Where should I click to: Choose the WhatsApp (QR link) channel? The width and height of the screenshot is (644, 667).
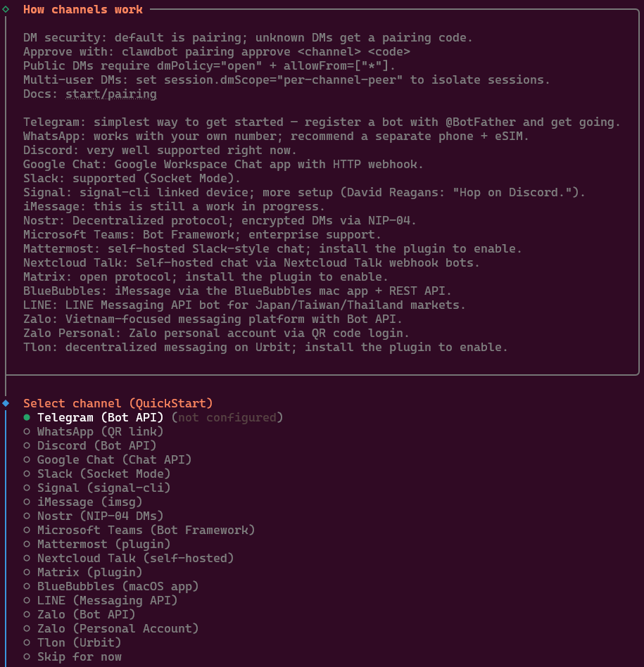coord(100,431)
